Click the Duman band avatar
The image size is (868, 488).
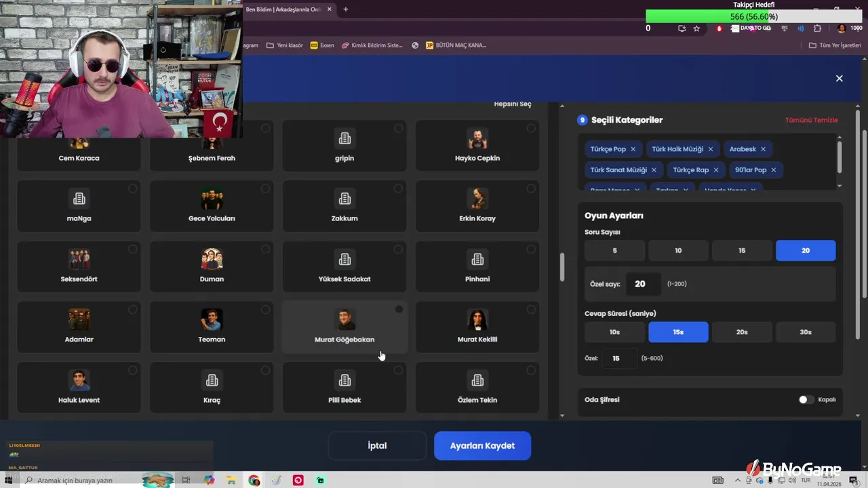(x=212, y=259)
